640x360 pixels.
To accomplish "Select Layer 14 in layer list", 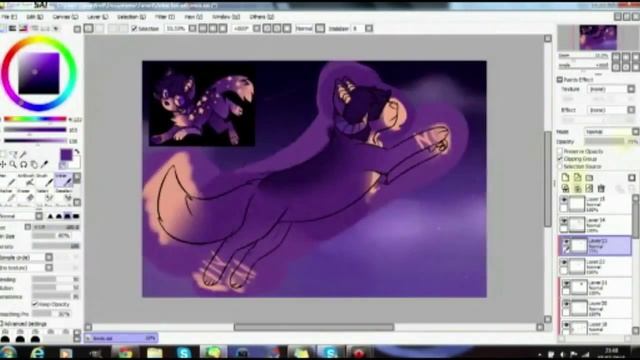I will coord(595,225).
